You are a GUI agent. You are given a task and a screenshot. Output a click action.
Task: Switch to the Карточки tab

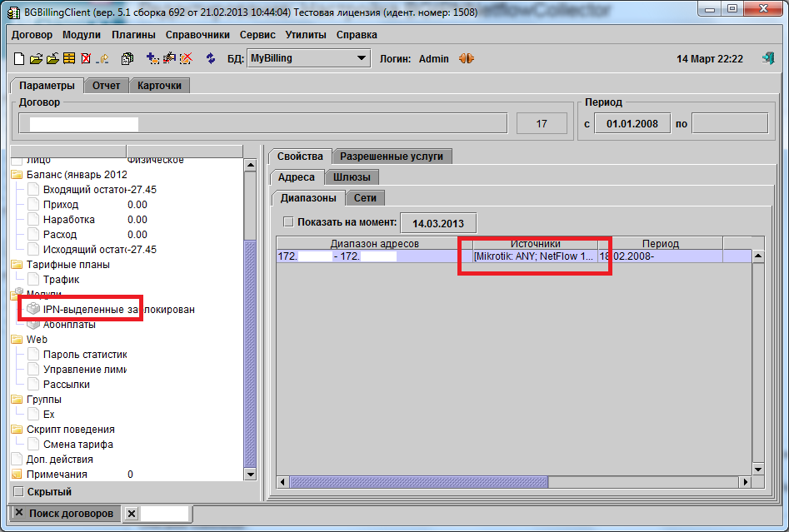coord(159,86)
